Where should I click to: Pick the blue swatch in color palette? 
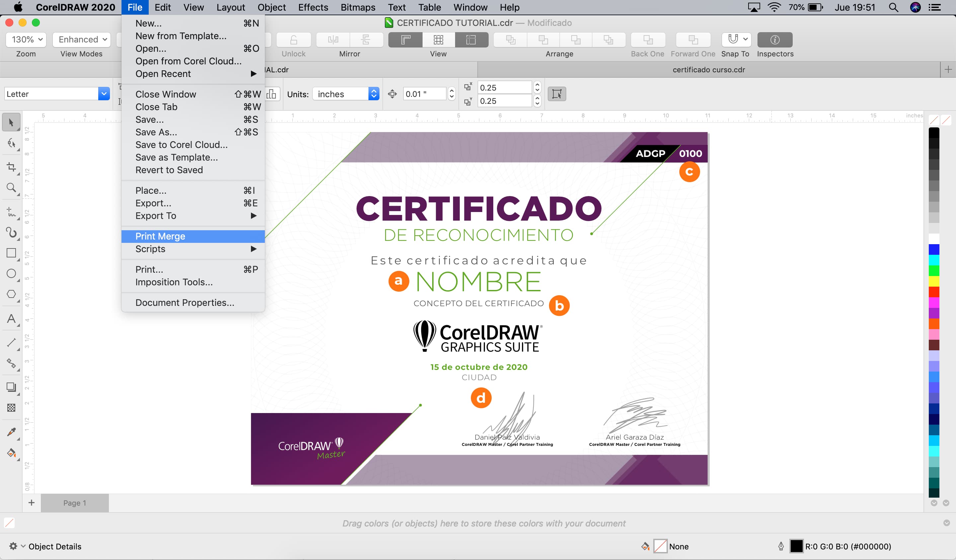point(934,249)
